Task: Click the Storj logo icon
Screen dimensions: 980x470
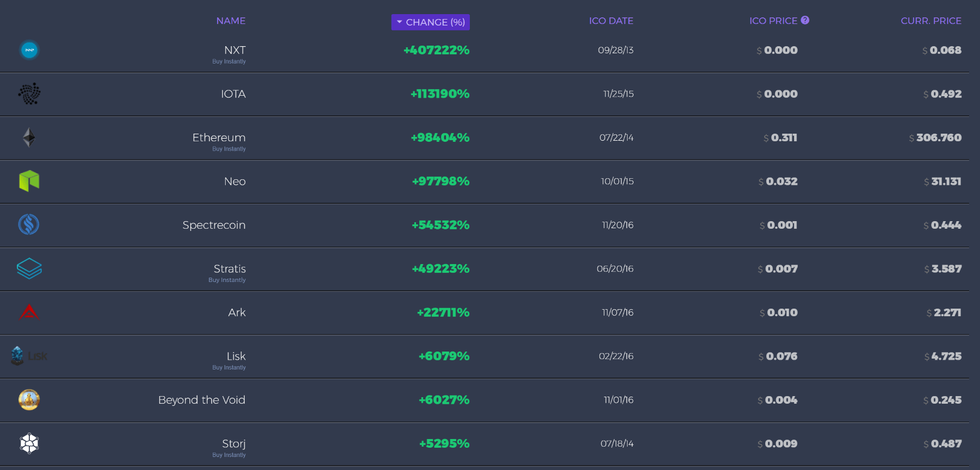Action: (29, 443)
